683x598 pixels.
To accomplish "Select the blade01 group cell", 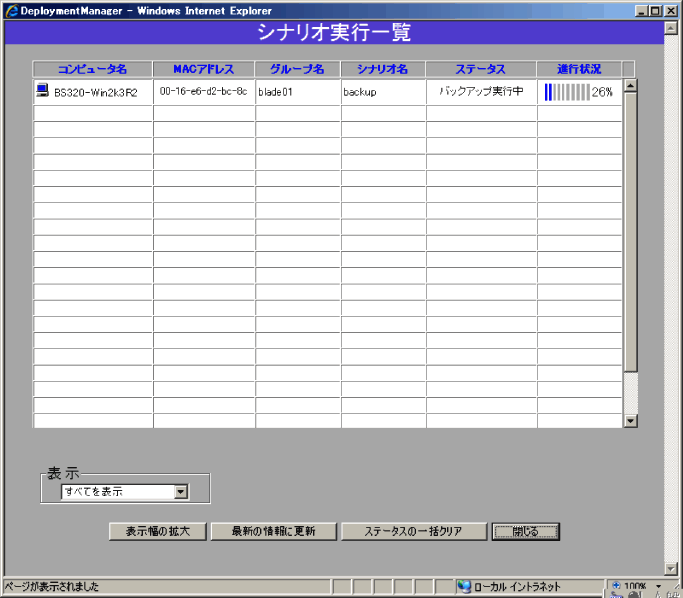I will click(x=298, y=92).
